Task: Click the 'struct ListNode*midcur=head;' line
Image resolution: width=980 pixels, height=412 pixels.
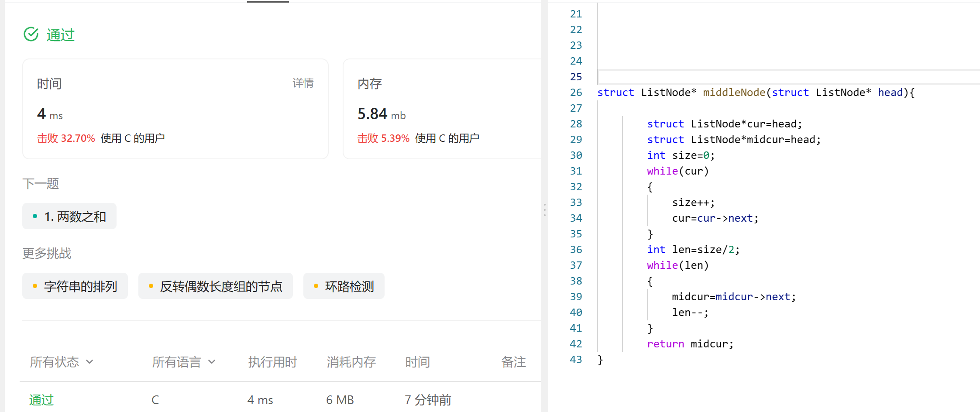Action: (x=734, y=140)
